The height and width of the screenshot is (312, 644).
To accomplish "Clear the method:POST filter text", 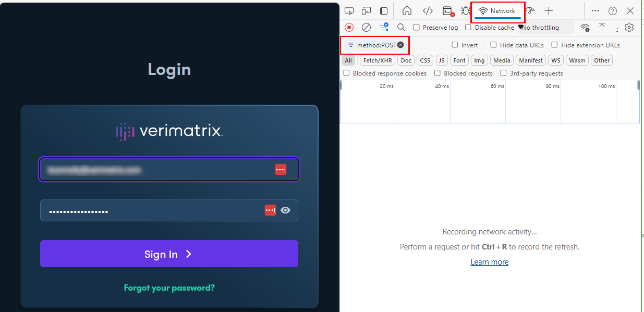I will click(x=400, y=45).
